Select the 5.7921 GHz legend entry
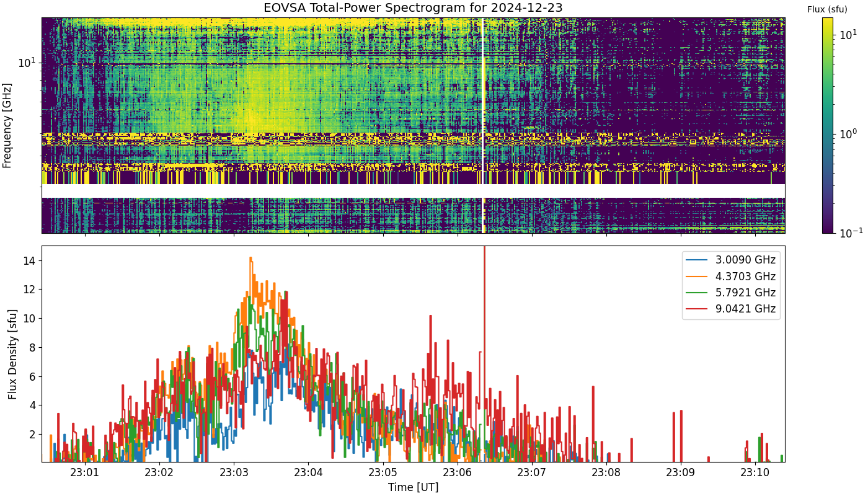This screenshot has height=496, width=868. click(732, 293)
